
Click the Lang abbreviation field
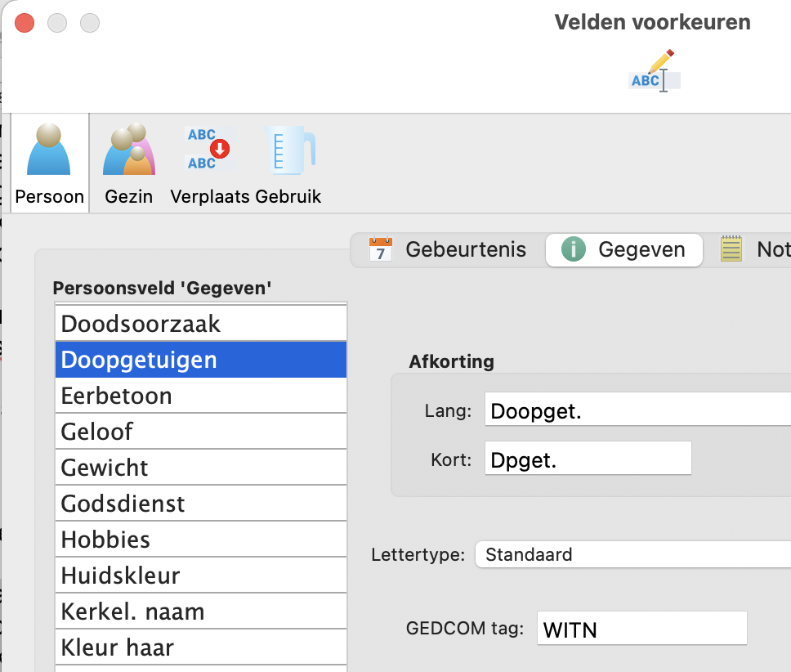(x=637, y=410)
